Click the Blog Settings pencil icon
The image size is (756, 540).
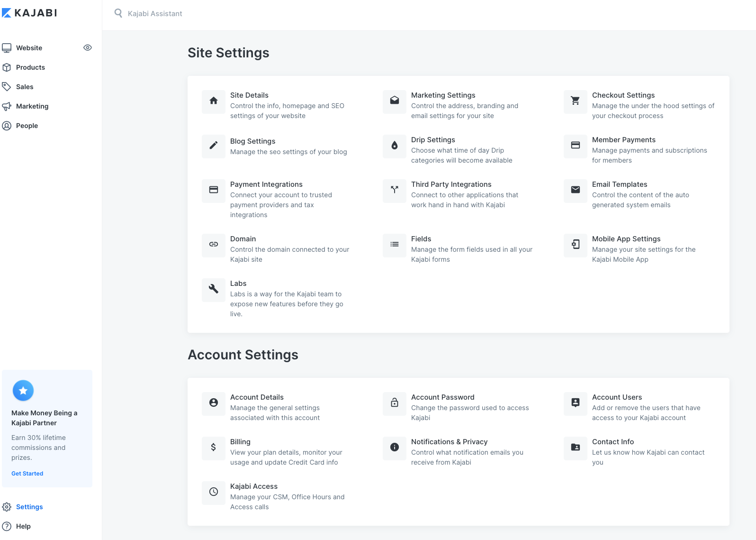coord(214,145)
